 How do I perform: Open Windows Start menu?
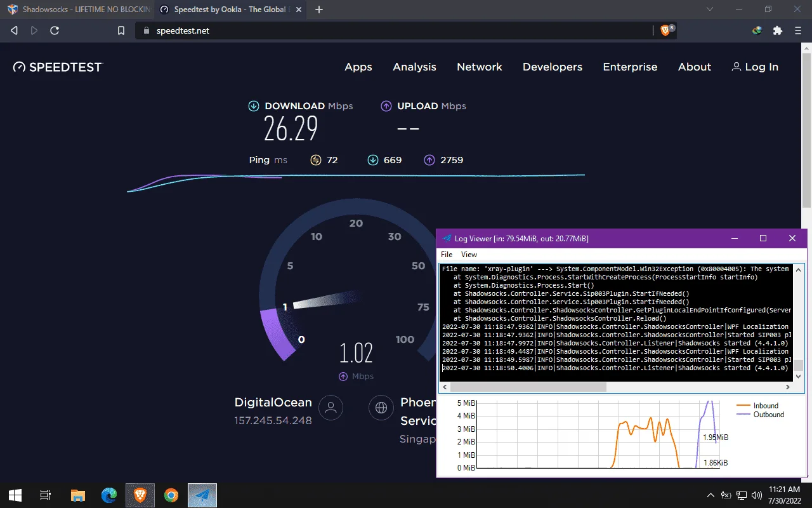click(15, 495)
